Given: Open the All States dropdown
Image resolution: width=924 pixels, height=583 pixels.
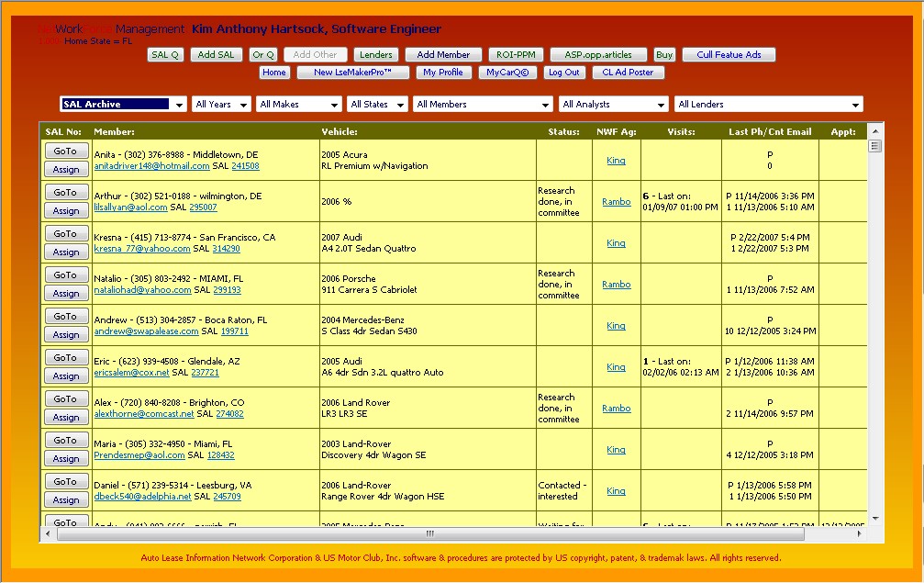Looking at the screenshot, I should (377, 105).
